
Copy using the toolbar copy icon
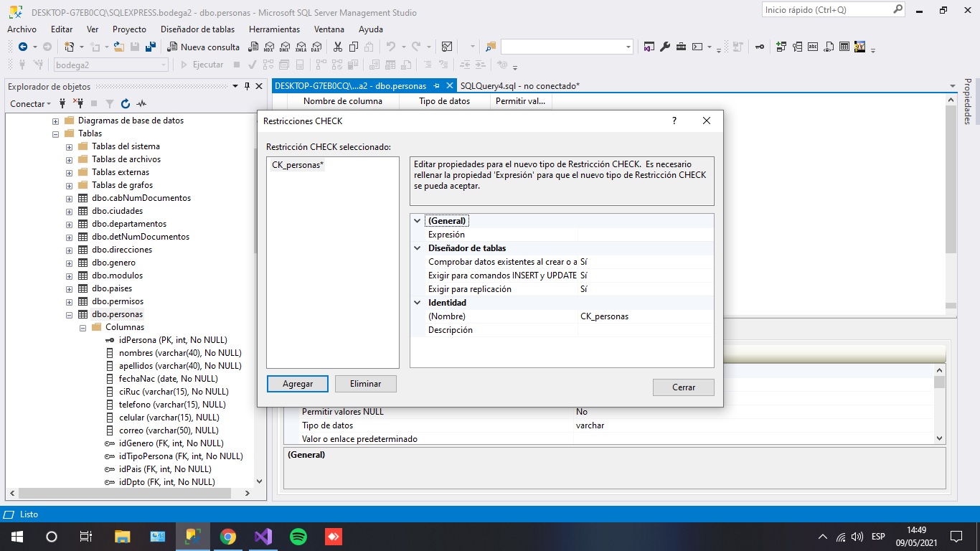[354, 47]
